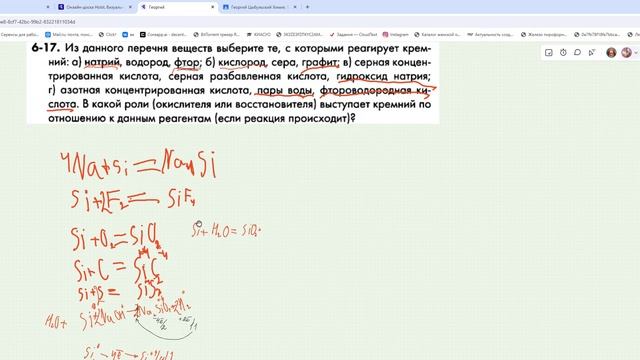The height and width of the screenshot is (360, 640).
Task: Switch to the third Георгий chemistry tab
Action: 260,7
